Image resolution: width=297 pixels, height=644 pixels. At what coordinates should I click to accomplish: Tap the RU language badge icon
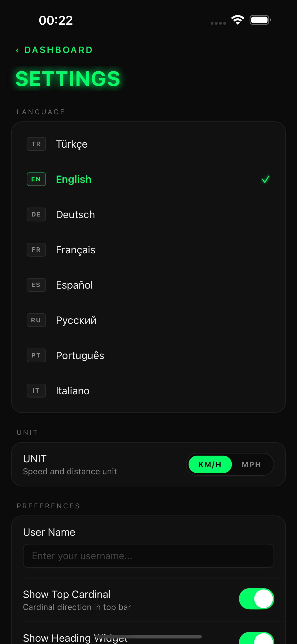(x=36, y=320)
